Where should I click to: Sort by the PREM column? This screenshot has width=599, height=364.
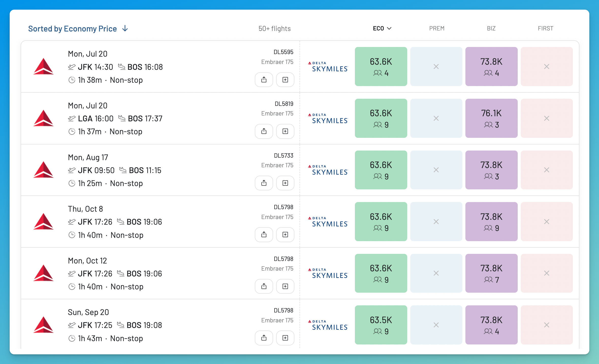437,28
